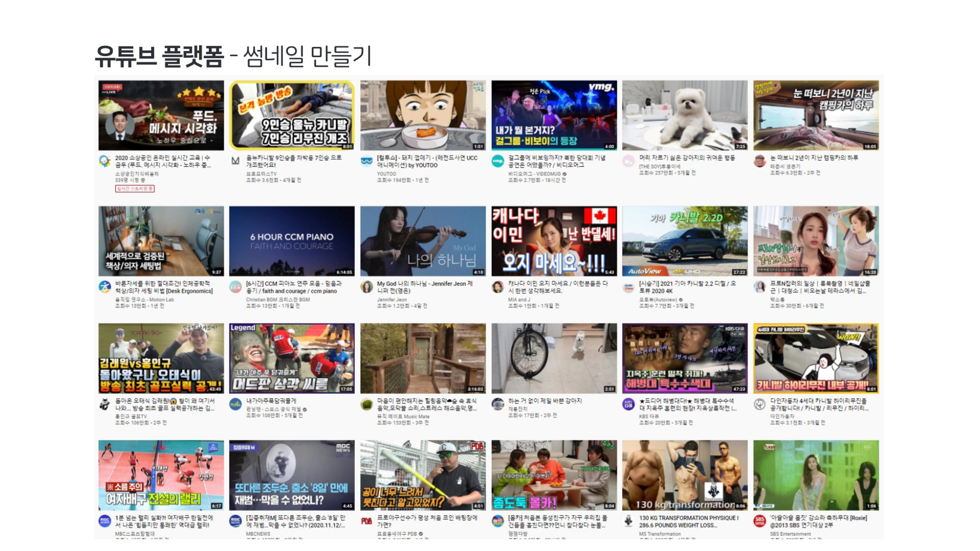Open title 몰카 처음본 동생친구가 자꾸 우리집 물건
The height and width of the screenshot is (551, 980).
coord(558,521)
